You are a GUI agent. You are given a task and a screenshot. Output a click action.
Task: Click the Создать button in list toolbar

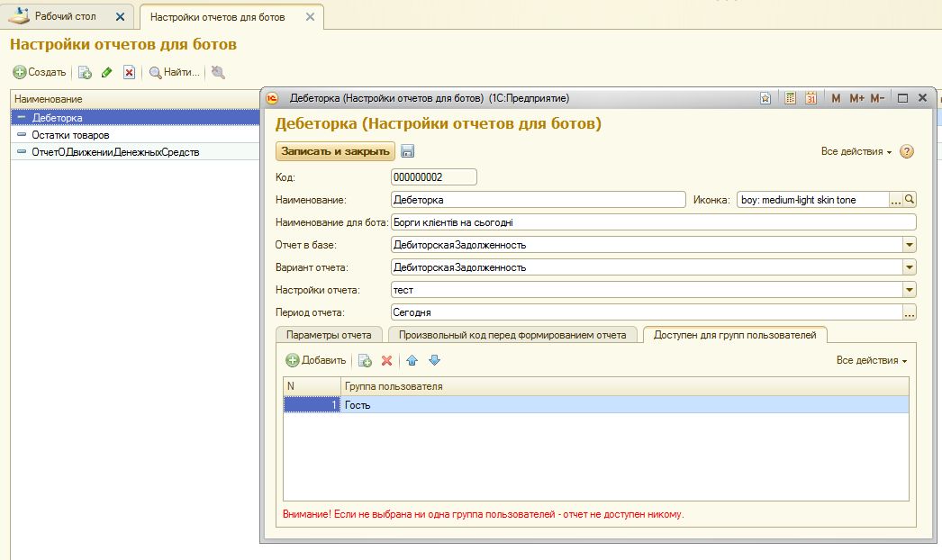[40, 72]
